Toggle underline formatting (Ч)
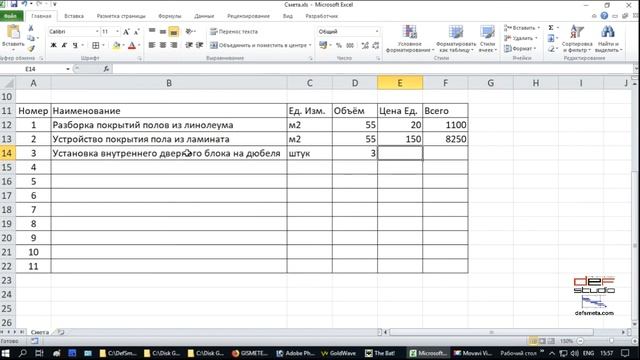This screenshot has width=640, height=360. 75,45
